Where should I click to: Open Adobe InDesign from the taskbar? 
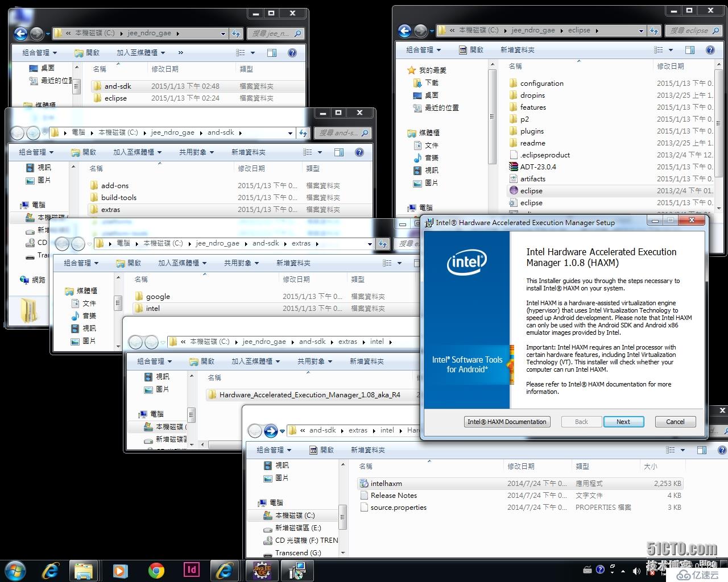(x=192, y=569)
